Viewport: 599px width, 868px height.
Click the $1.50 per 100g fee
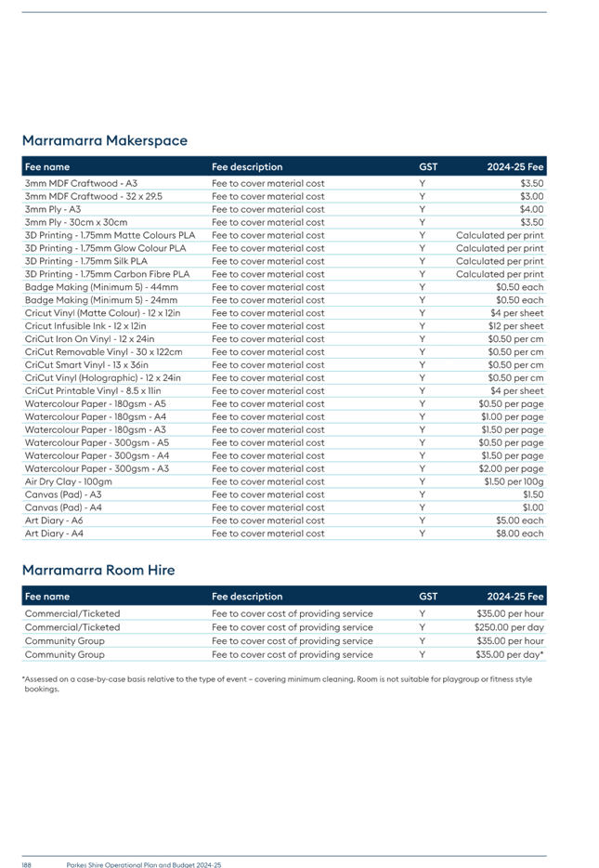point(514,481)
